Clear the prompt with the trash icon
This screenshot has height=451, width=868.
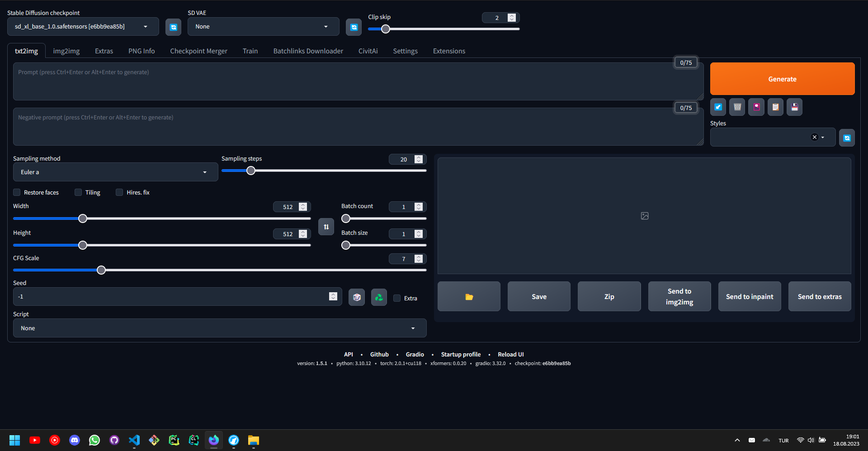point(737,107)
